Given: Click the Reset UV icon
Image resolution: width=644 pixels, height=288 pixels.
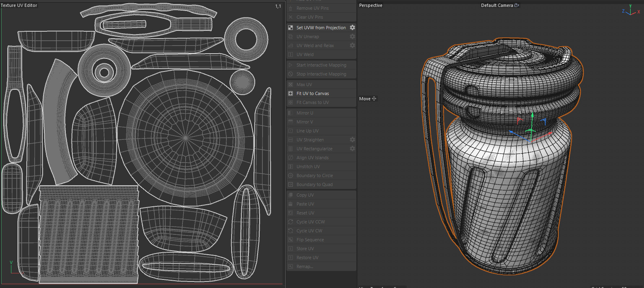Looking at the screenshot, I should click(x=291, y=213).
